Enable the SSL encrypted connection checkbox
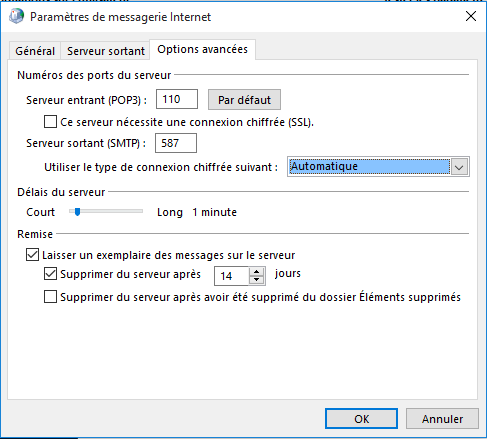This screenshot has height=439, width=487. [50, 122]
